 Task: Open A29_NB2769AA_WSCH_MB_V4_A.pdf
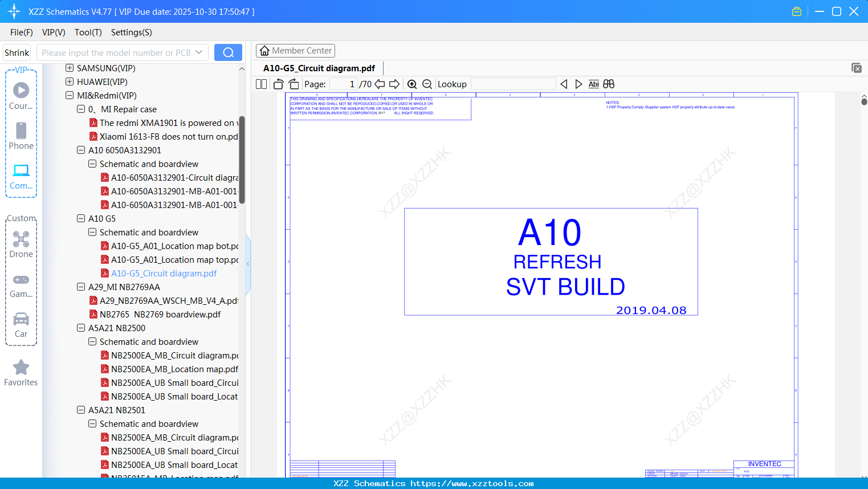click(x=169, y=301)
